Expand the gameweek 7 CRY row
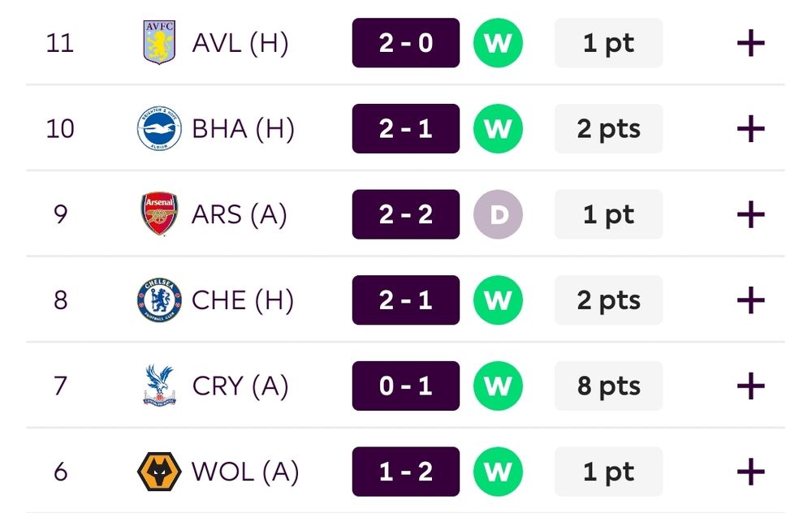Screen dimensions: 812x513 pyautogui.click(x=751, y=386)
